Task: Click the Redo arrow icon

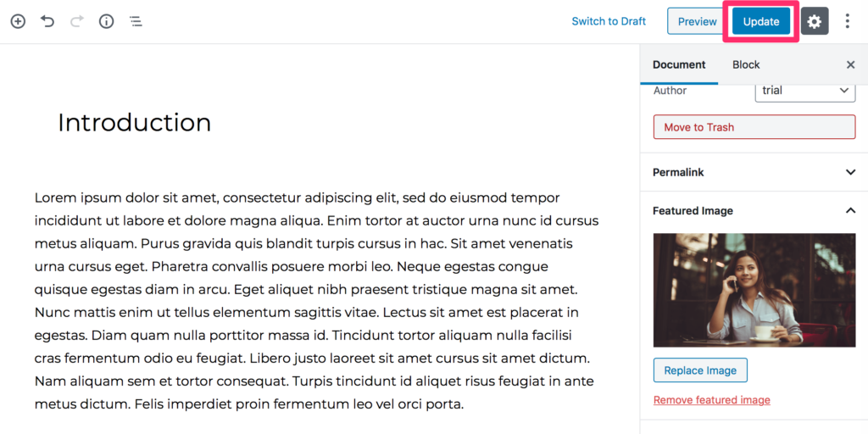Action: (77, 21)
